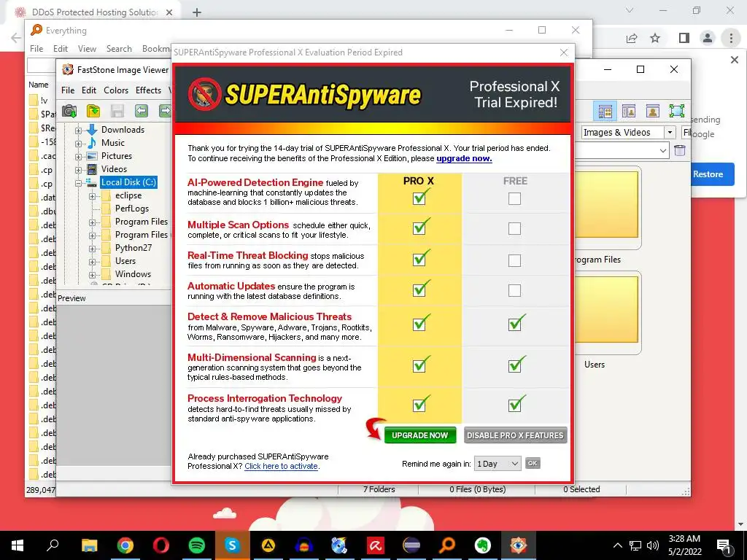Expand the Pictures tree node

78,157
